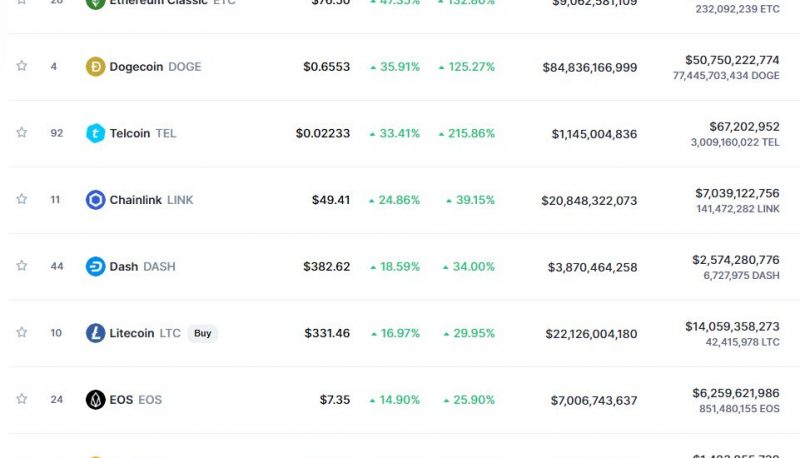
Task: Click DOGE ticker symbol
Action: click(x=185, y=67)
